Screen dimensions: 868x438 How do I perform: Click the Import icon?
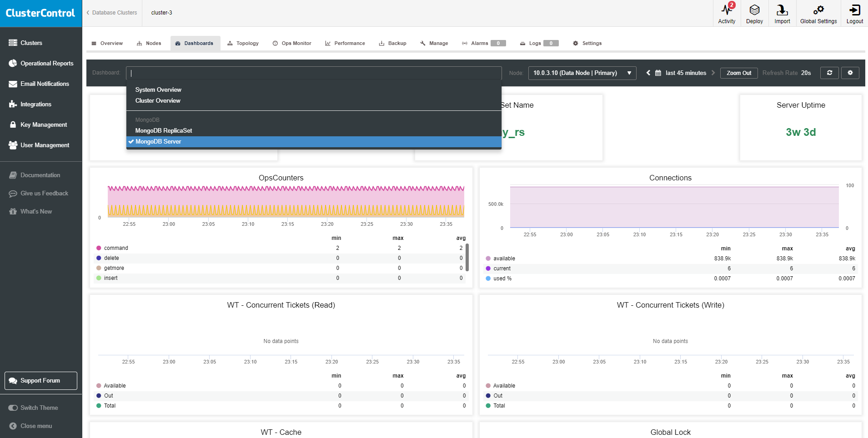tap(782, 13)
